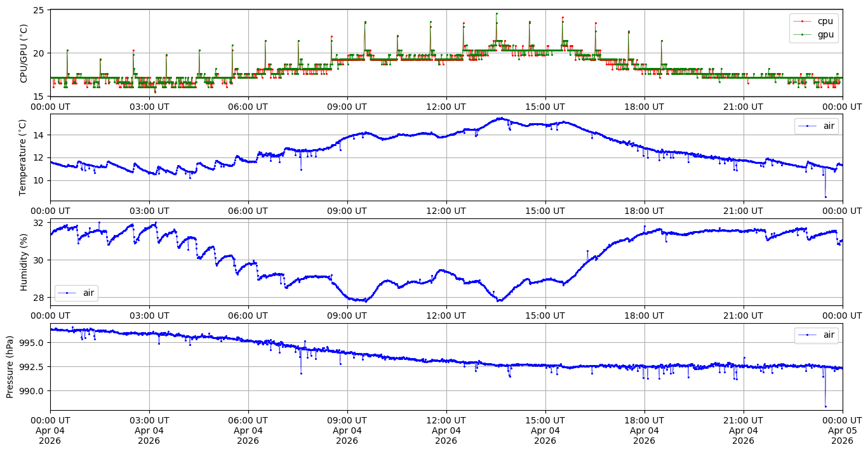
Task: Click the air legend marker in Pressure plot
Action: click(x=807, y=335)
